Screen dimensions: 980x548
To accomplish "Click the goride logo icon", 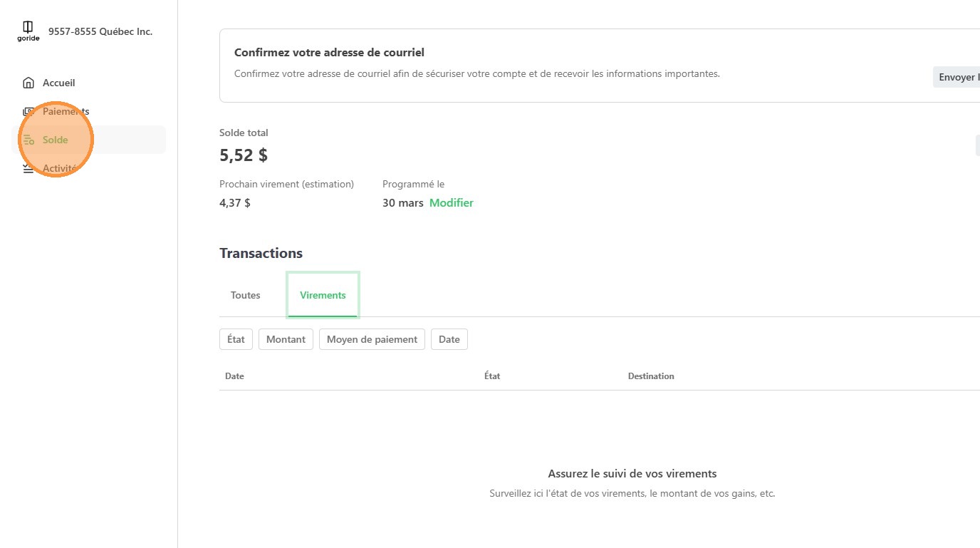I will coord(28,31).
